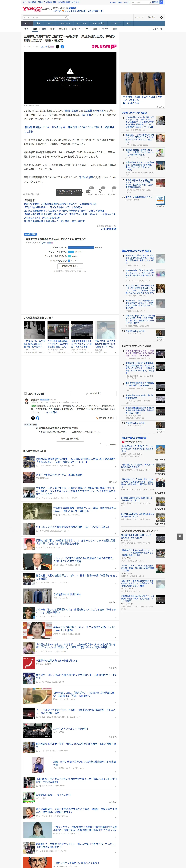Open the マイページ link
Image resolution: width=186 pixels, height=868 pixels.
(139, 17)
